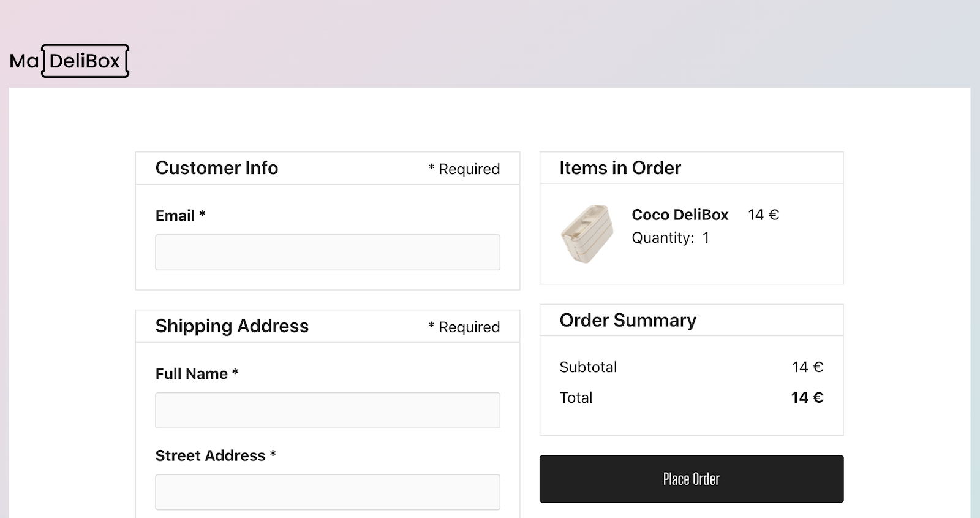980x518 pixels.
Task: Click the Ma DeliBox logo
Action: click(69, 61)
